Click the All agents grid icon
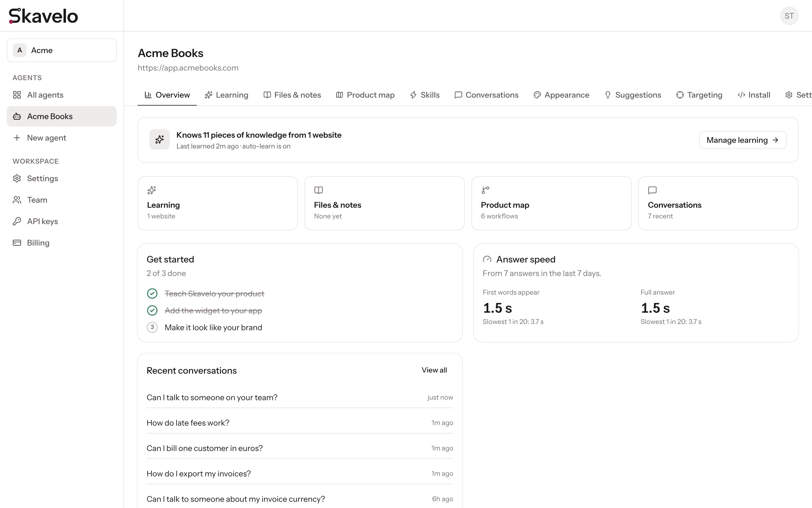The width and height of the screenshot is (812, 508). 17,95
